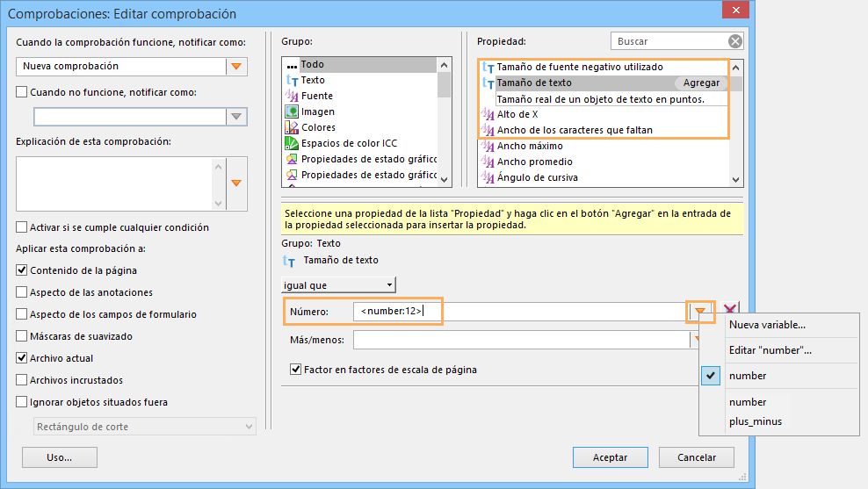The image size is (868, 489).
Task: Select the checked number menu entry
Action: 748,376
